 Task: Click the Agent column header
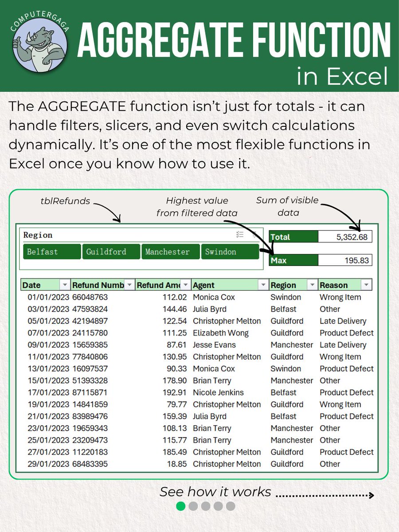click(230, 285)
